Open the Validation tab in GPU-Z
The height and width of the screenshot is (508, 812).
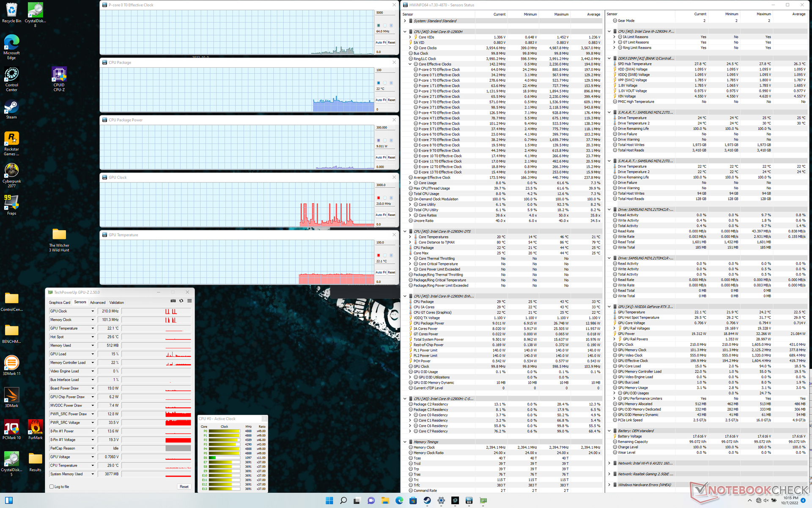point(117,302)
